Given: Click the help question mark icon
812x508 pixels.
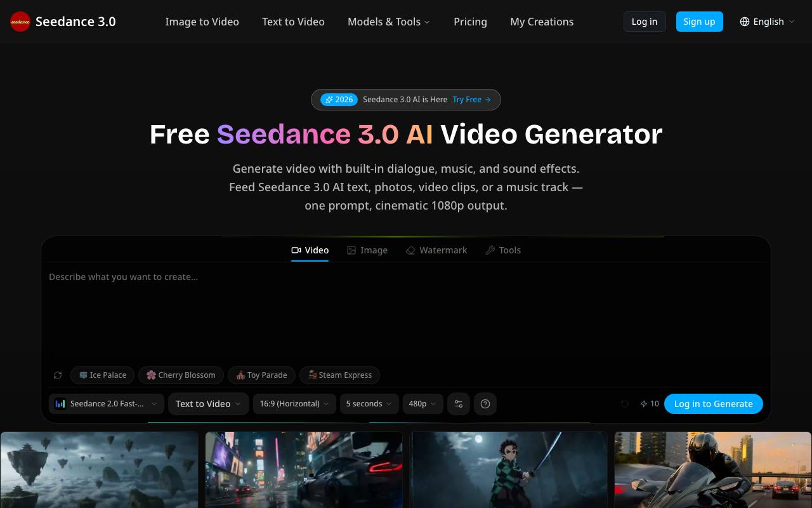Looking at the screenshot, I should coord(485,404).
